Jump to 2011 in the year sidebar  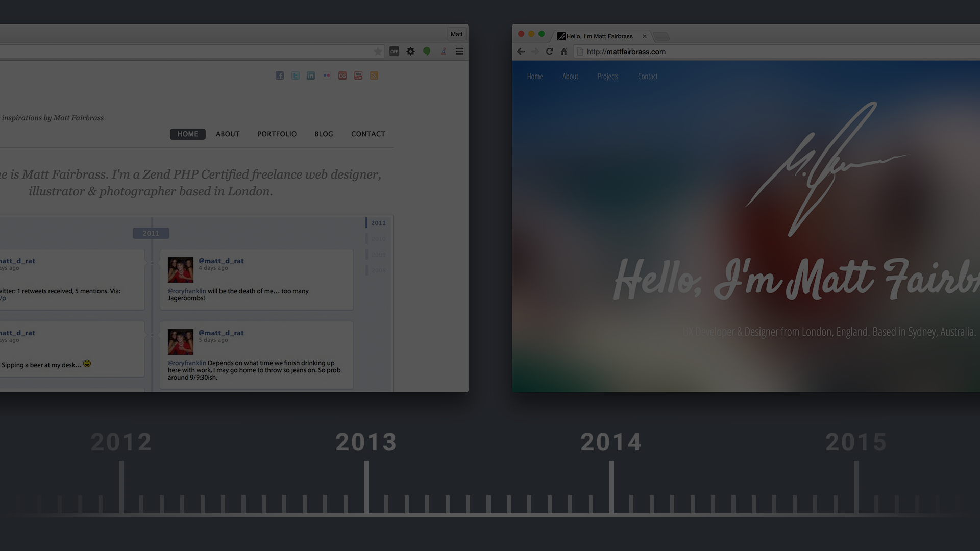(x=378, y=223)
